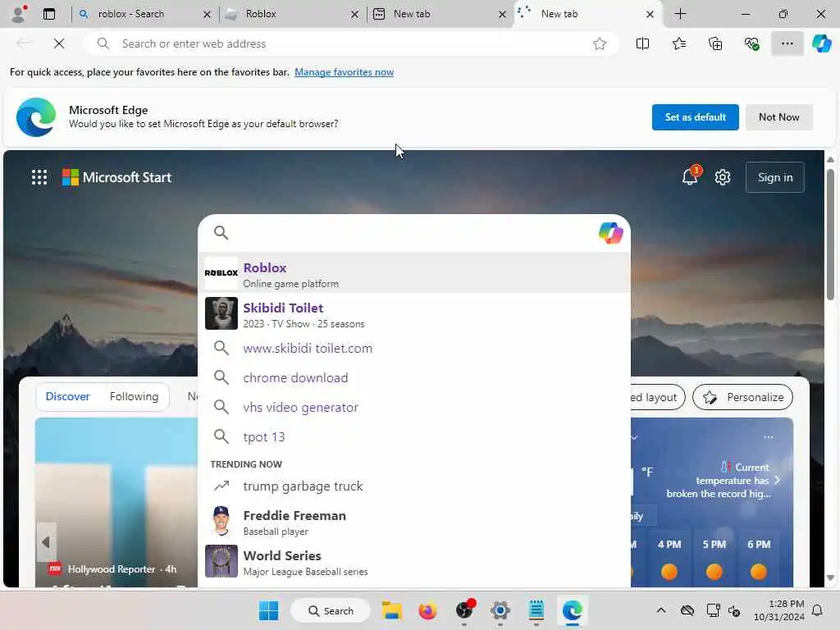Open the Edge profile icon

(x=19, y=14)
